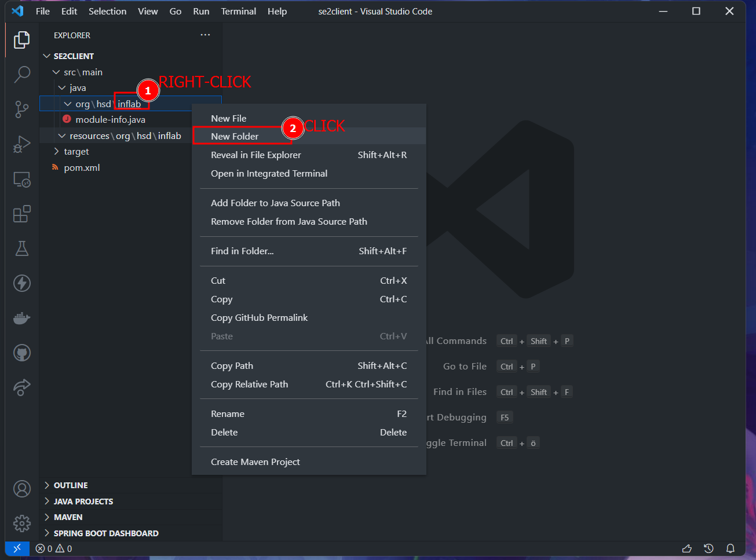Open the Manage gear icon

click(x=22, y=524)
